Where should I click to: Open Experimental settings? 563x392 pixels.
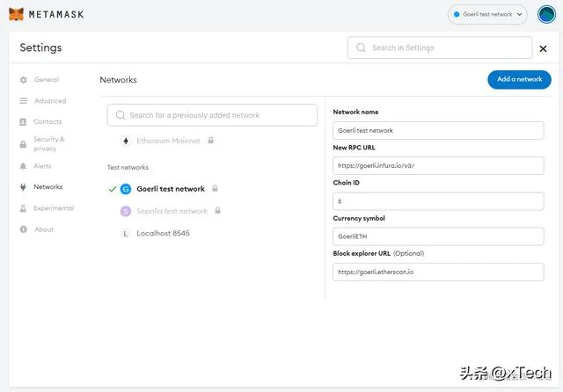click(54, 208)
